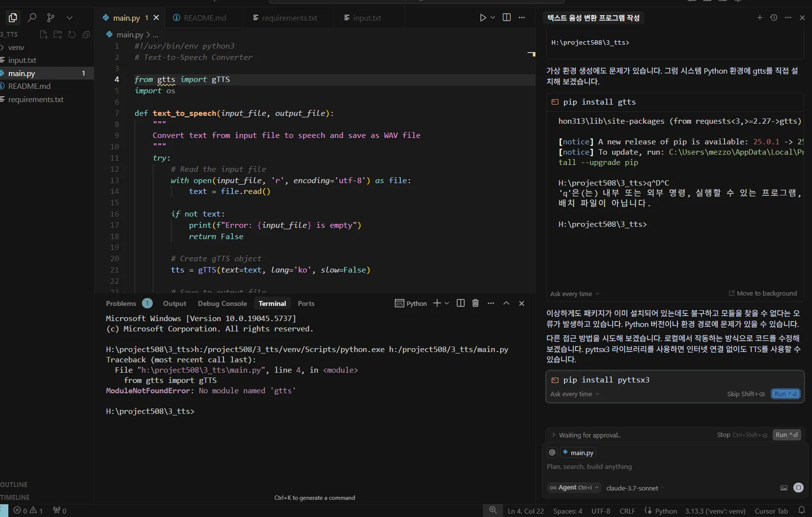Open chat panel more options
Screen dimensions: 812x517
[788, 18]
